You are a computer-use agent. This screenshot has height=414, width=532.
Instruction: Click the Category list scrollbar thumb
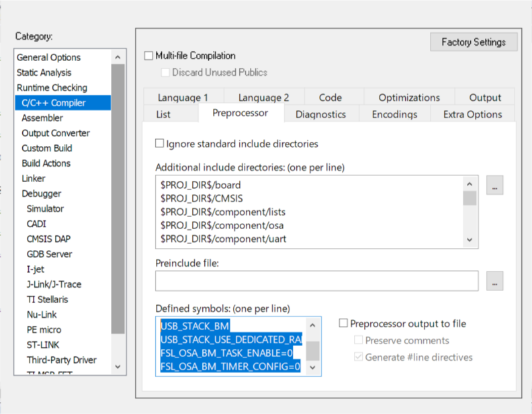tap(118, 202)
